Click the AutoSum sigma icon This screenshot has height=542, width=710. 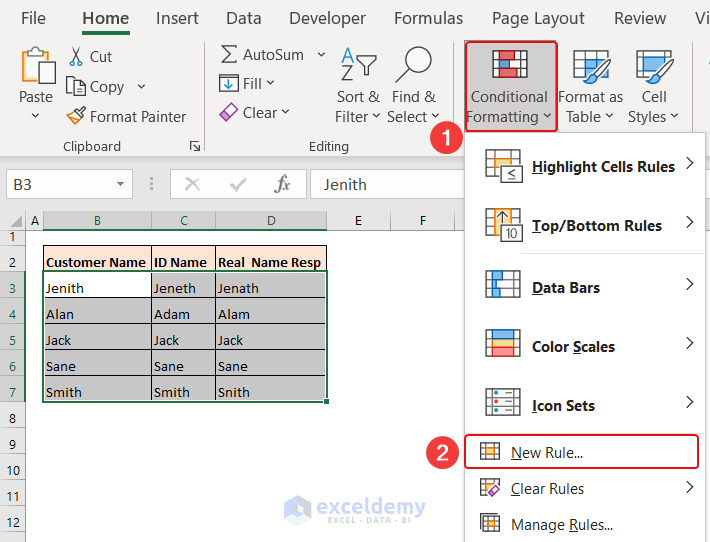[229, 54]
